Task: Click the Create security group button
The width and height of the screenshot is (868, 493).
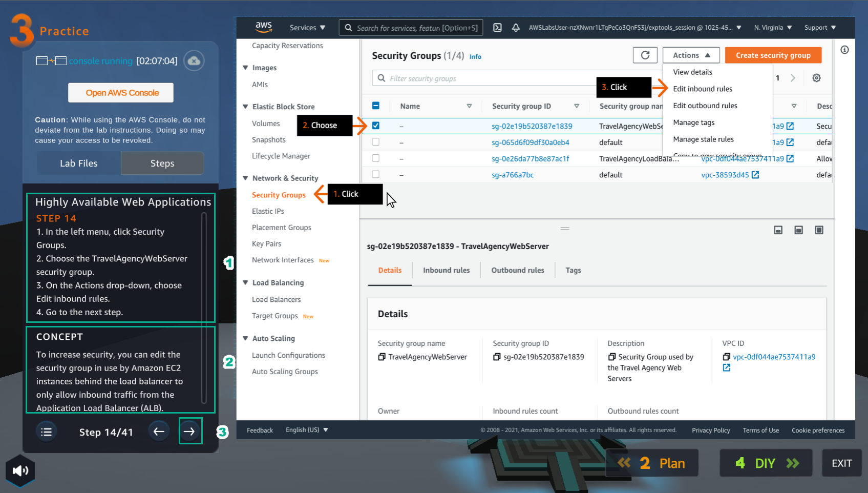Action: coord(773,55)
